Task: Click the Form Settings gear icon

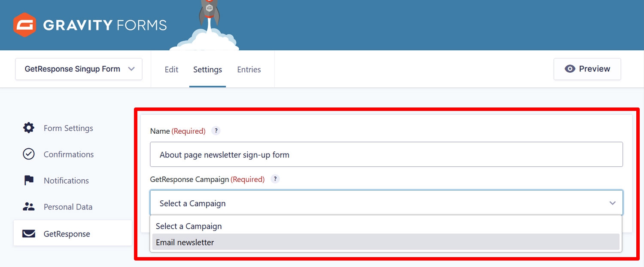Action: [x=28, y=128]
